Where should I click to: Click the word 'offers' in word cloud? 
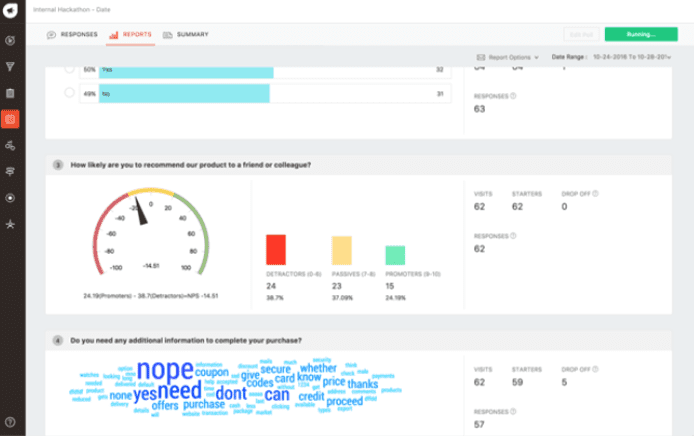point(165,405)
